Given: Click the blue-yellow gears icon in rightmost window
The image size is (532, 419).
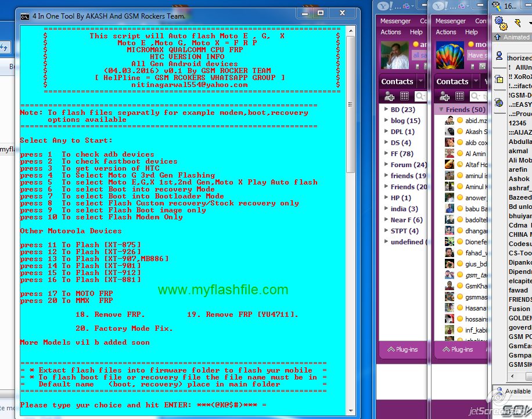Looking at the screenshot, I should click(501, 23).
